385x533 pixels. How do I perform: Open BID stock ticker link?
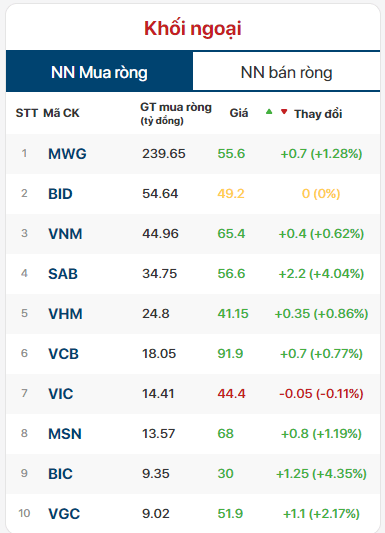60,194
